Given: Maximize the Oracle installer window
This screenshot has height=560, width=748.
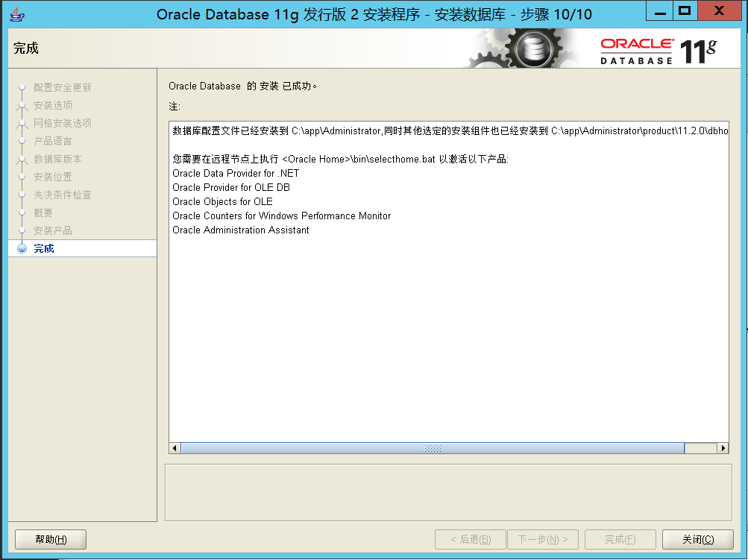Looking at the screenshot, I should coord(685,11).
